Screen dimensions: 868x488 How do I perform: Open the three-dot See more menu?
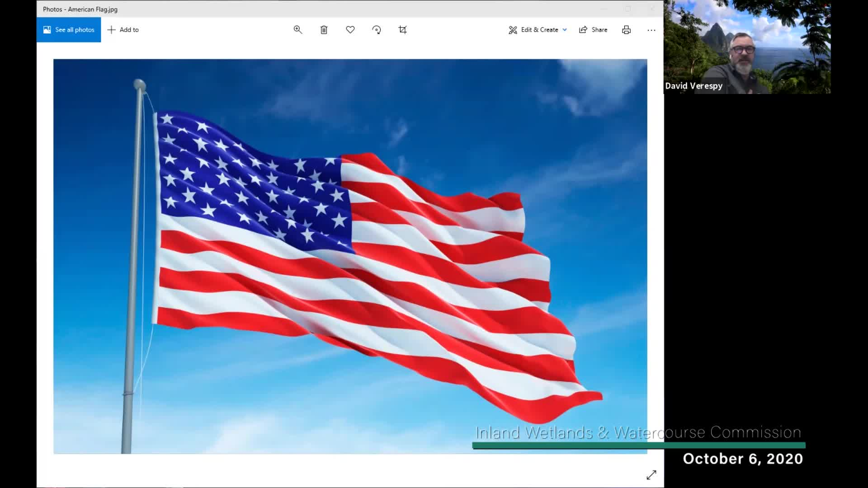point(651,30)
